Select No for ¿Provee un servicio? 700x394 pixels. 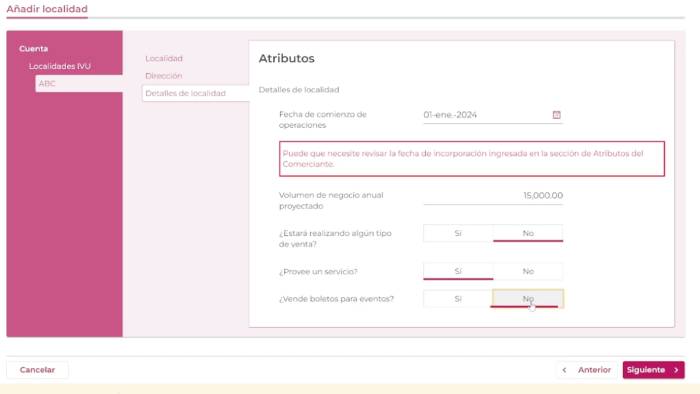(528, 271)
